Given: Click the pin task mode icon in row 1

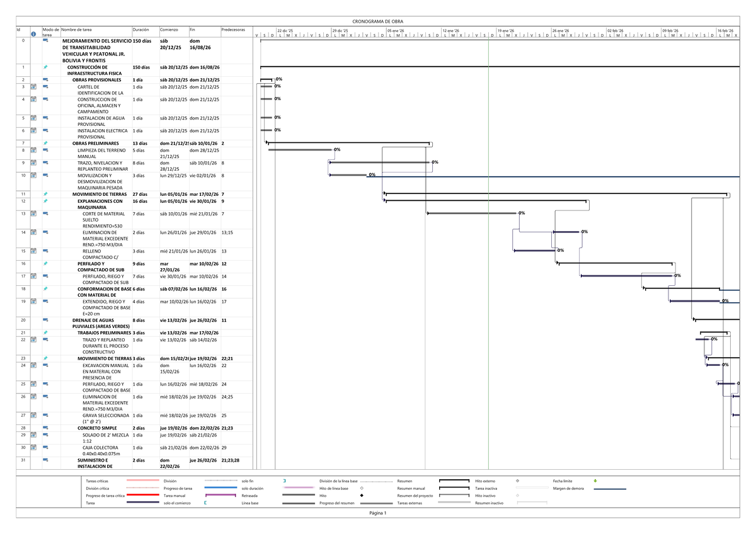Looking at the screenshot, I should pyautogui.click(x=45, y=67).
